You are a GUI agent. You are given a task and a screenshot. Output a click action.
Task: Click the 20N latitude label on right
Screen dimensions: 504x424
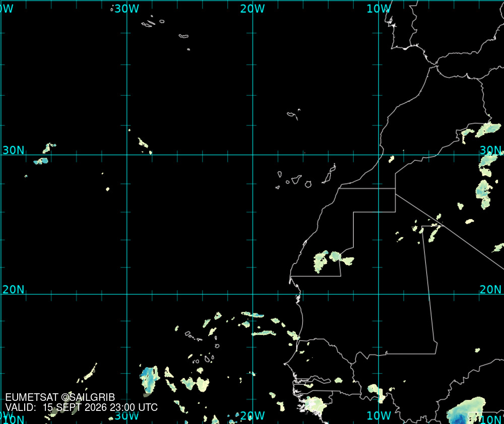click(490, 290)
